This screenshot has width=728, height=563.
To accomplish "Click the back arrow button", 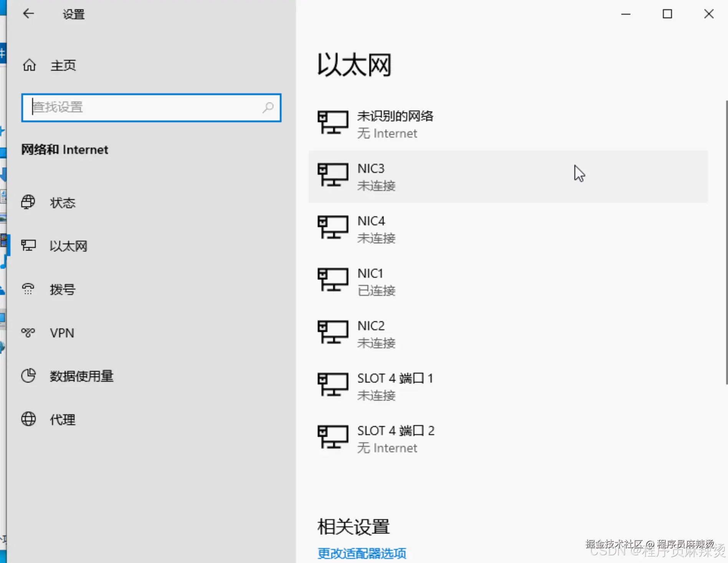I will [28, 14].
